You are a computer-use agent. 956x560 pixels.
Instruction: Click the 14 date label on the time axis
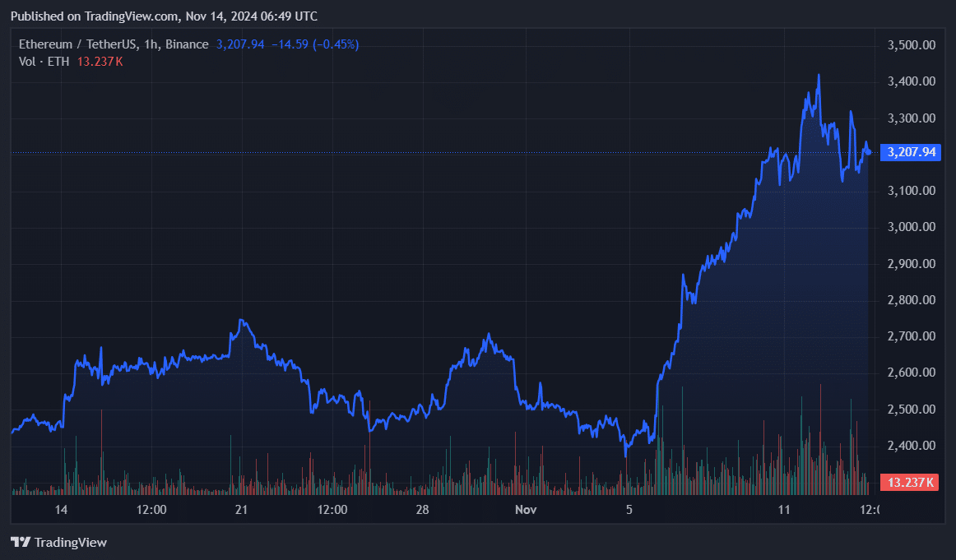click(x=61, y=510)
